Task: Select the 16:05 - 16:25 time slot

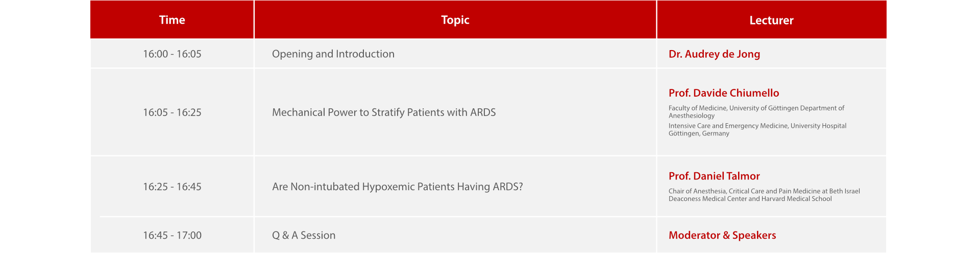Action: [x=172, y=112]
